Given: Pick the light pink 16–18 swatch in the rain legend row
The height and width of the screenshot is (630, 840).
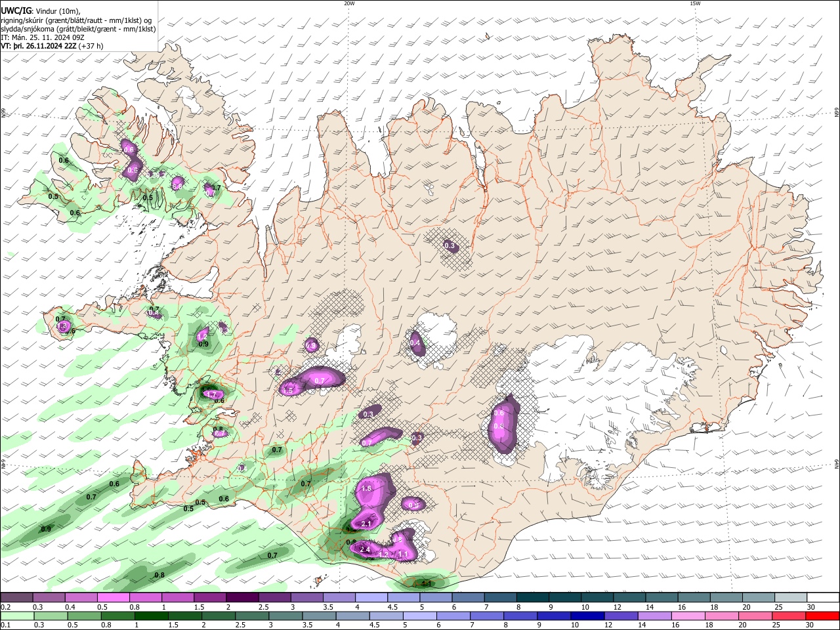Looking at the screenshot, I should 688,616.
